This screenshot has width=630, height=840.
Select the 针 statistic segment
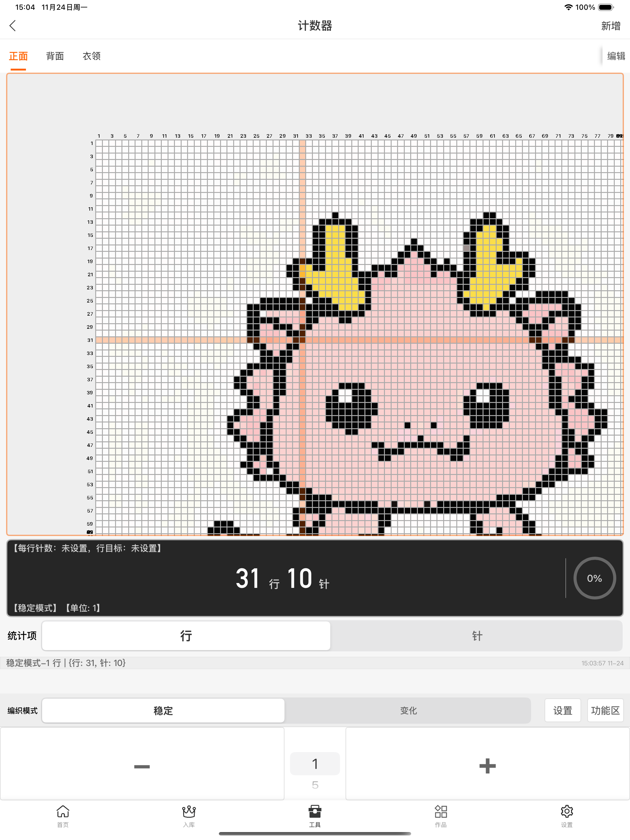[477, 636]
